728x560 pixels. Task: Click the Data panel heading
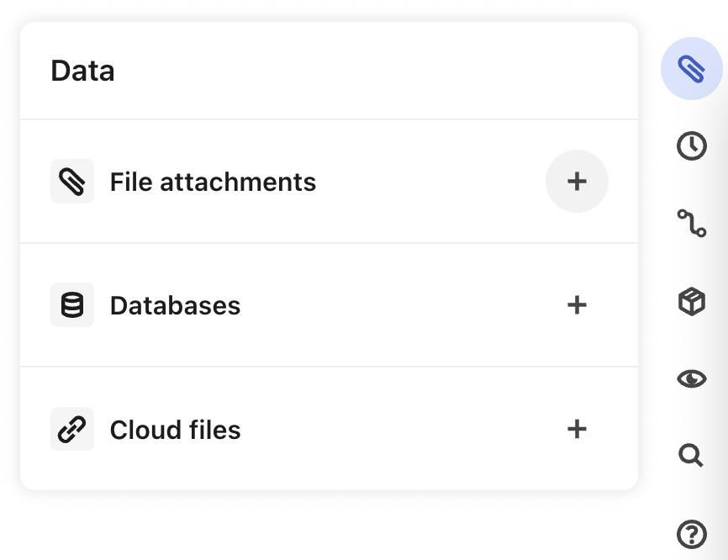82,71
